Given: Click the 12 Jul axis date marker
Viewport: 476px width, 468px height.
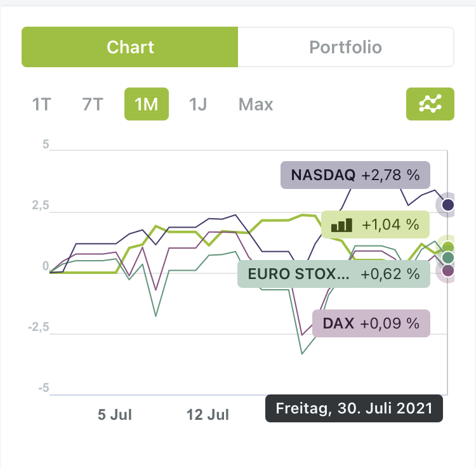Looking at the screenshot, I should [208, 415].
